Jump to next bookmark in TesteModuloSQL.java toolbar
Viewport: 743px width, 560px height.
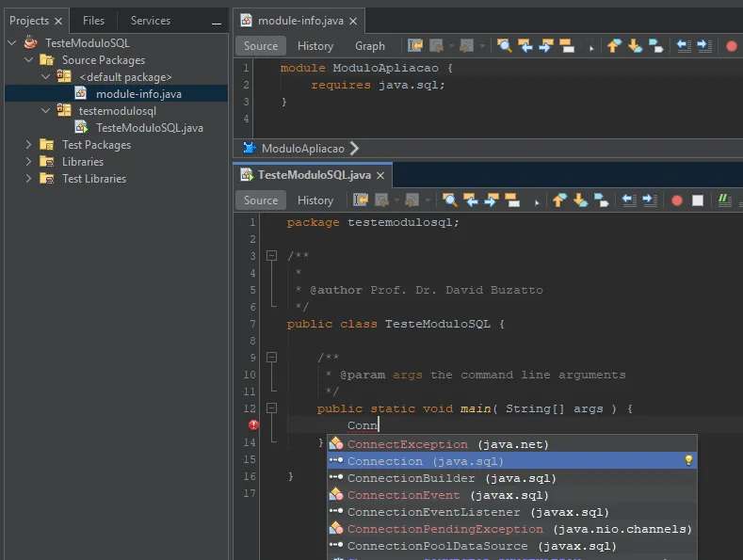(580, 200)
